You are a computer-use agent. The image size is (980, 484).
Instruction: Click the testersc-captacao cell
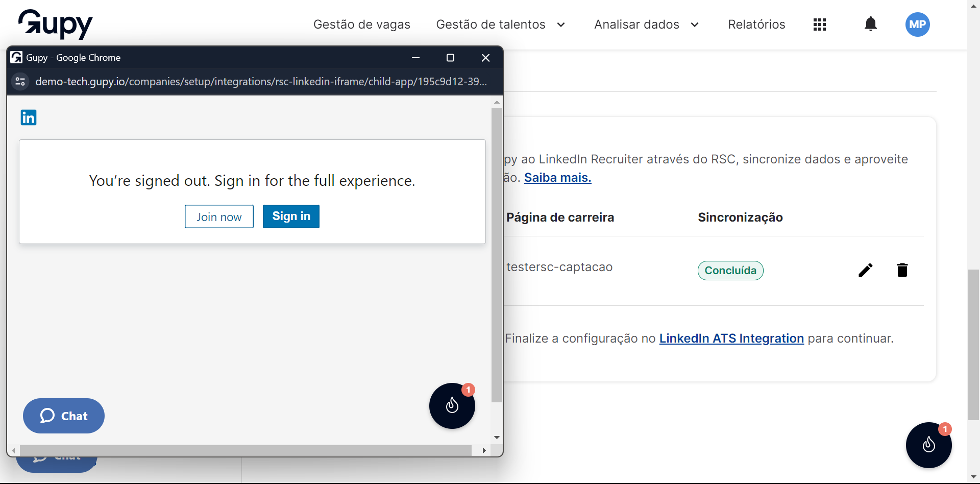click(559, 267)
